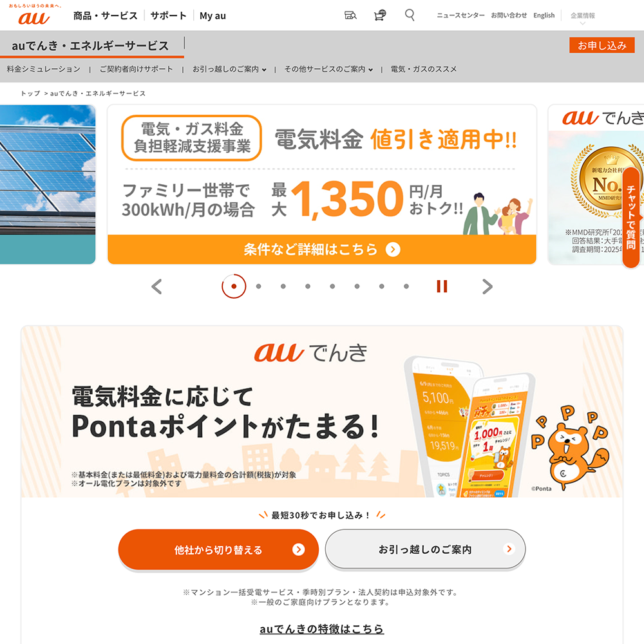The height and width of the screenshot is (644, 644).
Task: Click 他社から切り替える button
Action: [x=218, y=549]
